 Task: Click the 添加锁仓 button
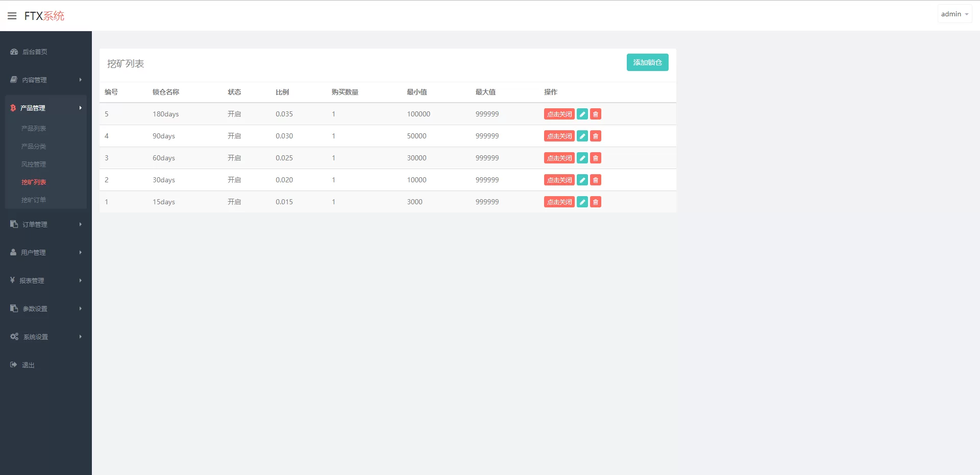(647, 62)
